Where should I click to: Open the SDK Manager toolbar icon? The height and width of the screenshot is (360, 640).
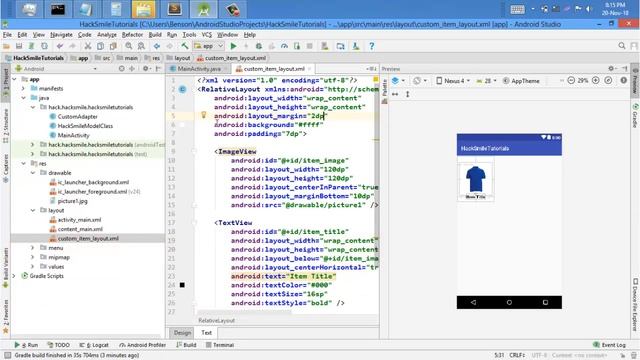(x=356, y=46)
